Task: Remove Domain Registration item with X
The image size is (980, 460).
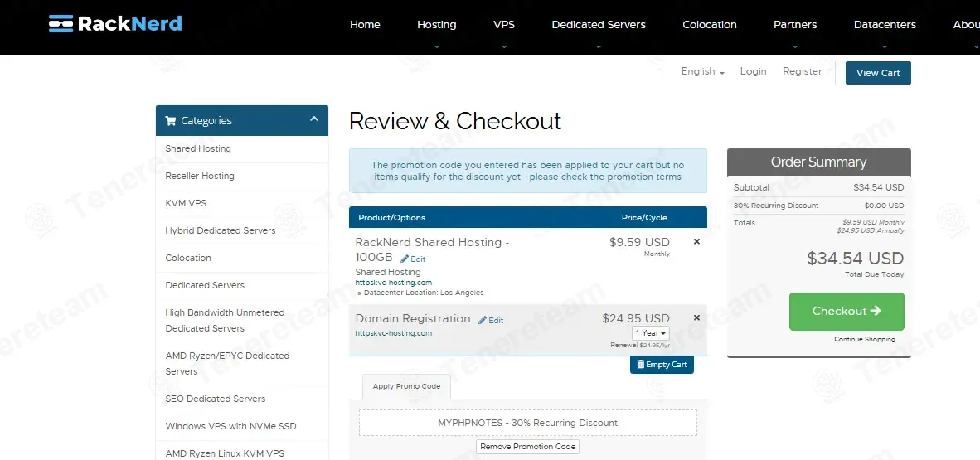Action: [697, 317]
